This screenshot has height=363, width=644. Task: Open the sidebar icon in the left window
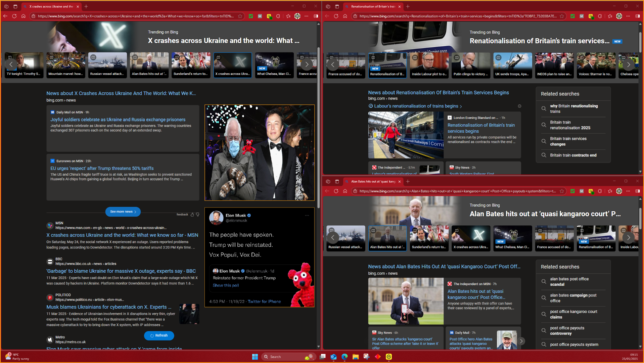point(316,16)
